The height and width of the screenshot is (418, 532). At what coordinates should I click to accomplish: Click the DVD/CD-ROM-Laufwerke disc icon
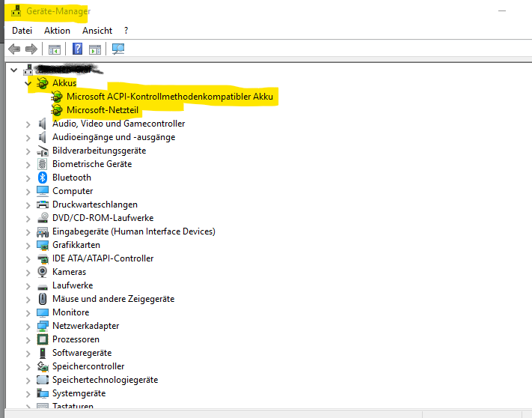click(x=43, y=218)
